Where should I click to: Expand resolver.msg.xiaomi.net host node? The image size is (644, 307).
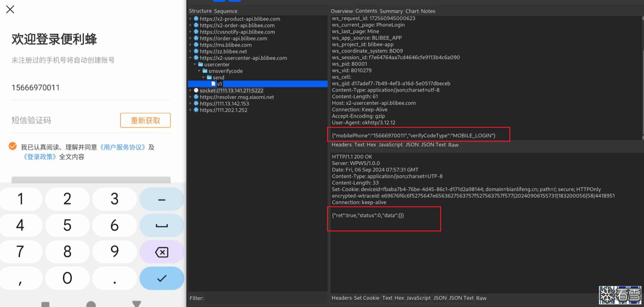(x=190, y=97)
